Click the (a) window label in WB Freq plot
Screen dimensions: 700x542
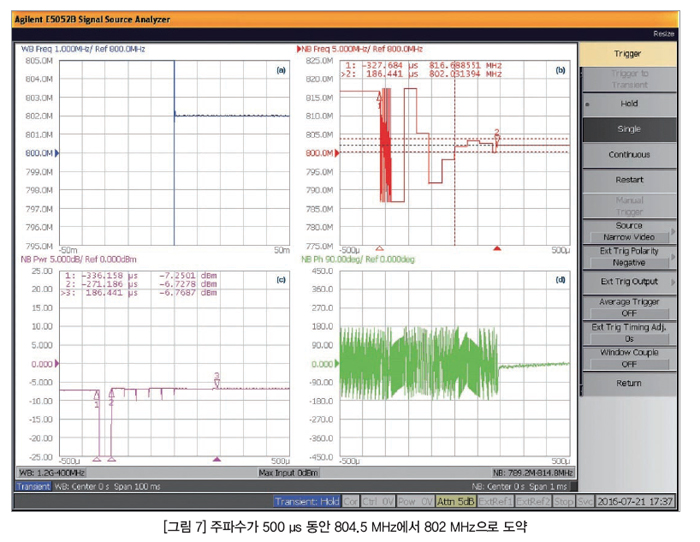coord(281,71)
